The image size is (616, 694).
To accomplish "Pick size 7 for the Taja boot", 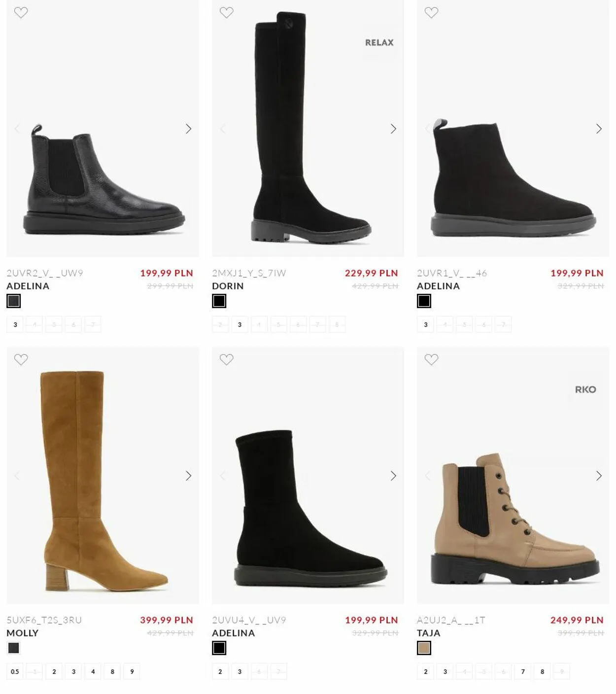I will pos(523,671).
